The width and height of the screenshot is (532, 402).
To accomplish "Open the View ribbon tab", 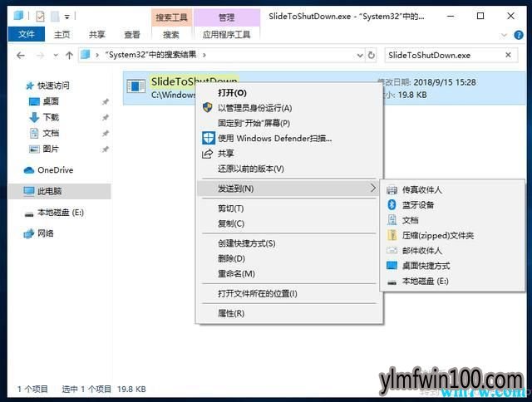I will (132, 35).
